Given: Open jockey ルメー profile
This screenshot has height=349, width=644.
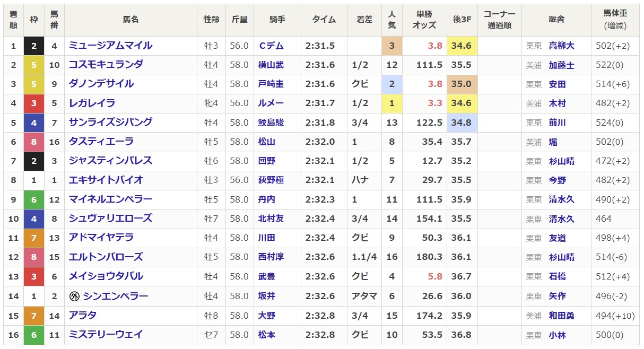Looking at the screenshot, I should point(271,103).
